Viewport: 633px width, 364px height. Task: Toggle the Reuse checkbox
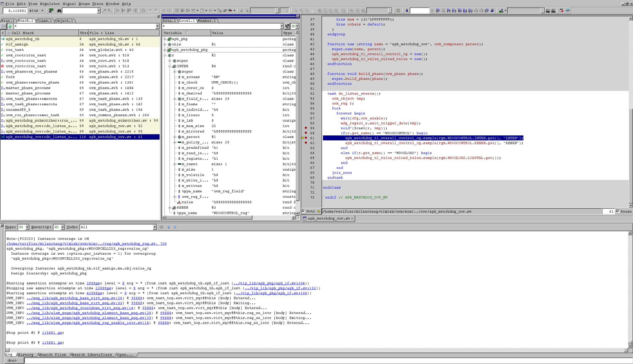[x=618, y=212]
